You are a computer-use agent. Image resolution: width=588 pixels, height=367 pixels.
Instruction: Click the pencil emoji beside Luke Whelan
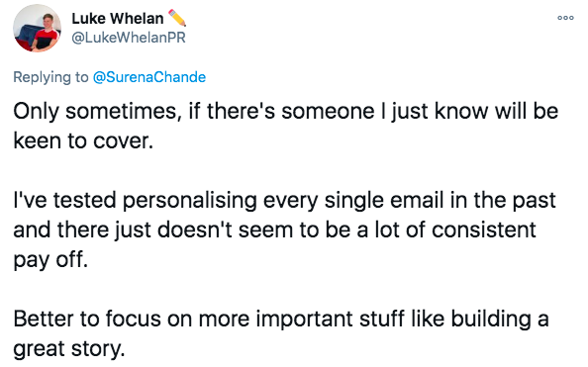coord(177,18)
